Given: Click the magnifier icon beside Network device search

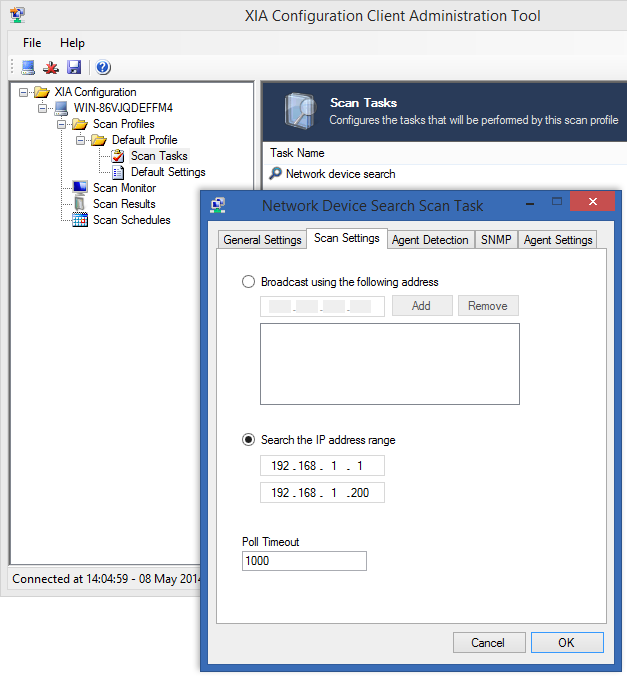Looking at the screenshot, I should (275, 173).
